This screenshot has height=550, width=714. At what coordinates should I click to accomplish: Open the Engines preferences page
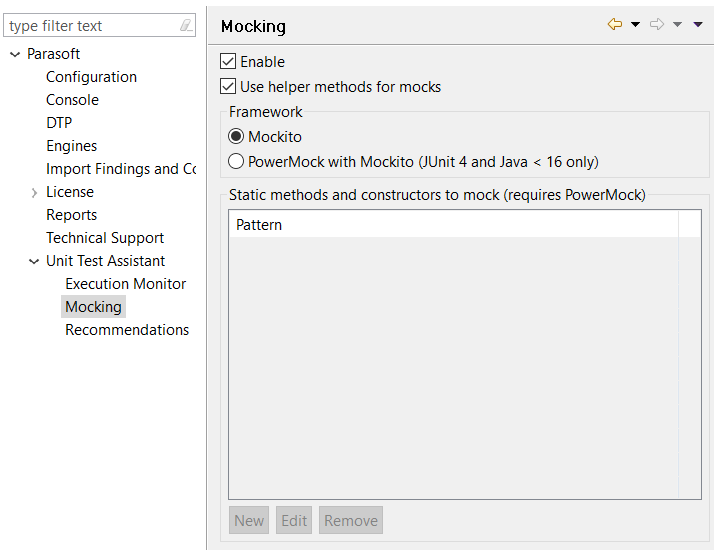point(71,146)
